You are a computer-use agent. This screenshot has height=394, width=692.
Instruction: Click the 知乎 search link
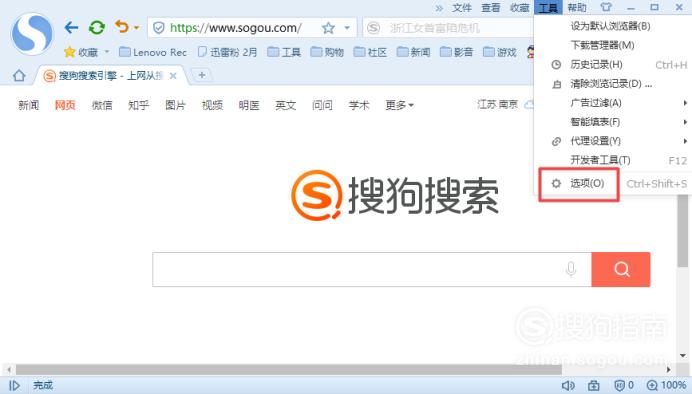(x=139, y=105)
